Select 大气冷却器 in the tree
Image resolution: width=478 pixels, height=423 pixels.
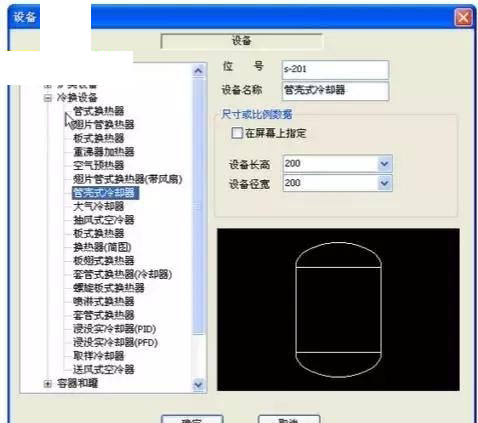tap(98, 206)
